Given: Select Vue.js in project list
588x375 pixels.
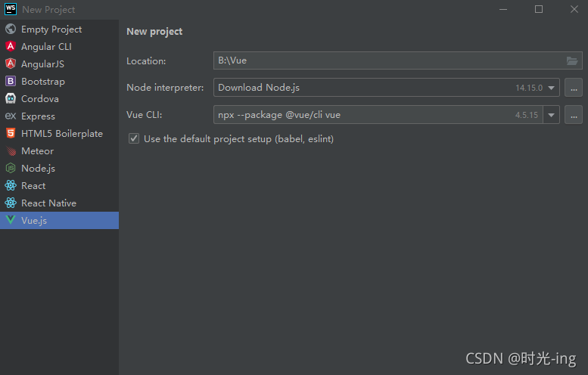Looking at the screenshot, I should (59, 220).
